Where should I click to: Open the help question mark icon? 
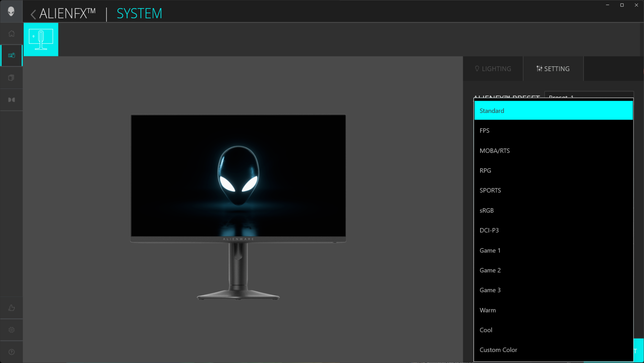[x=11, y=352]
